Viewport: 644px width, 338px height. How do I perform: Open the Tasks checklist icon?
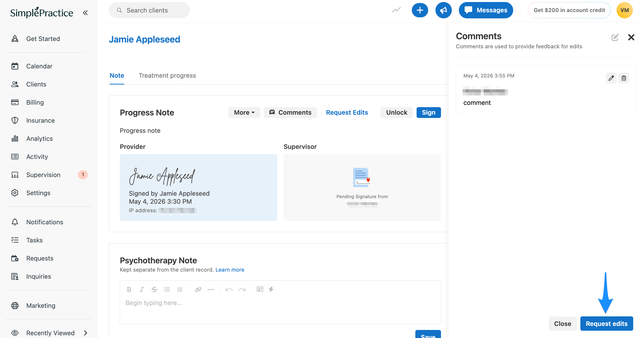(15, 240)
